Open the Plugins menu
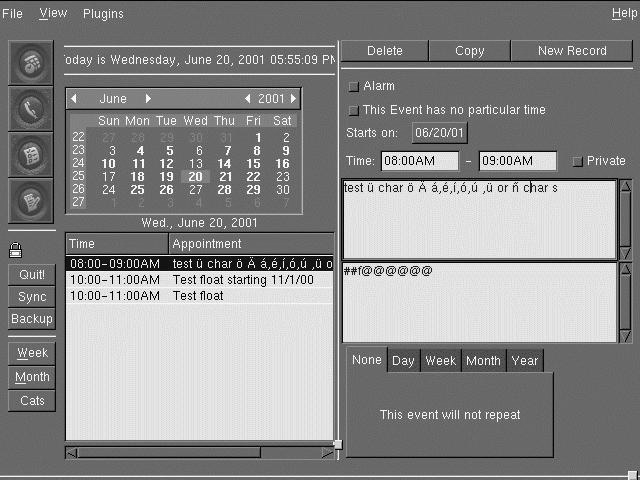 point(103,14)
